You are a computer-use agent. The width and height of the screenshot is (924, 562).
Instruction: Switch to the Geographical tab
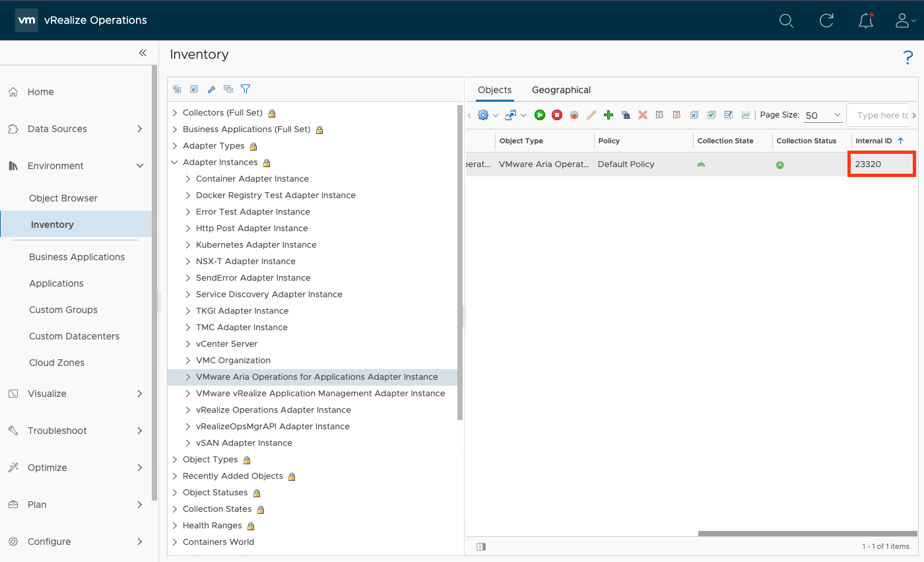[561, 90]
